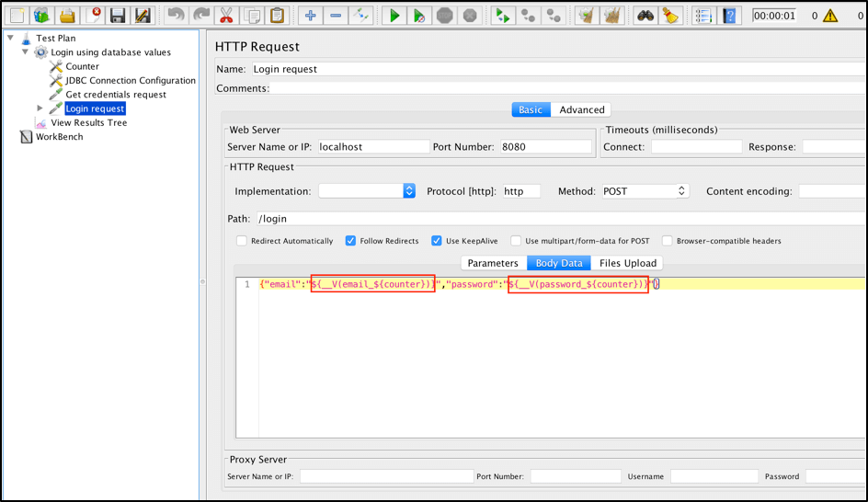The image size is (868, 502).
Task: Undo the last change
Action: 176,15
